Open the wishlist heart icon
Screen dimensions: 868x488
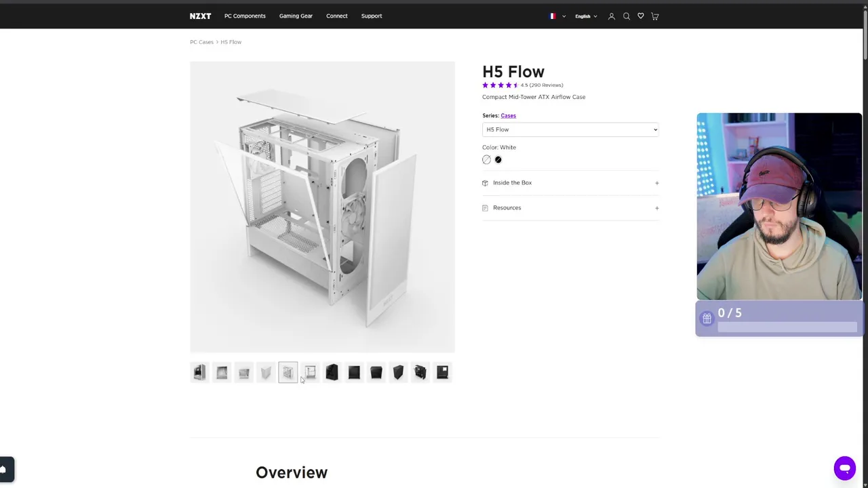click(x=640, y=16)
